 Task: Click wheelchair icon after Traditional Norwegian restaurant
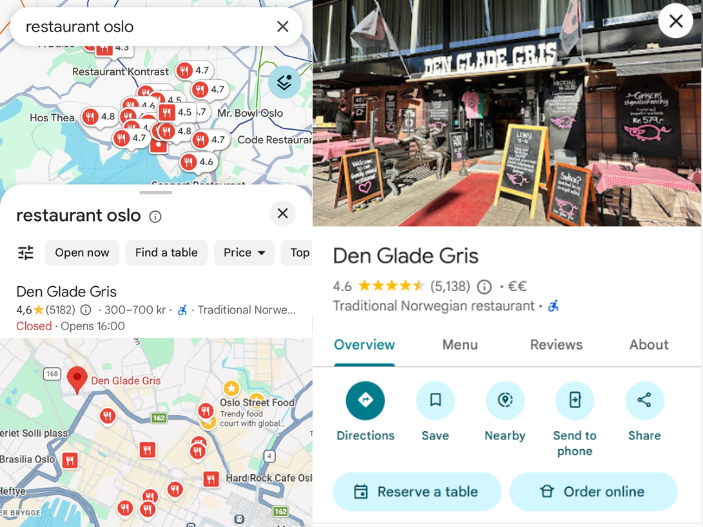[x=554, y=306]
